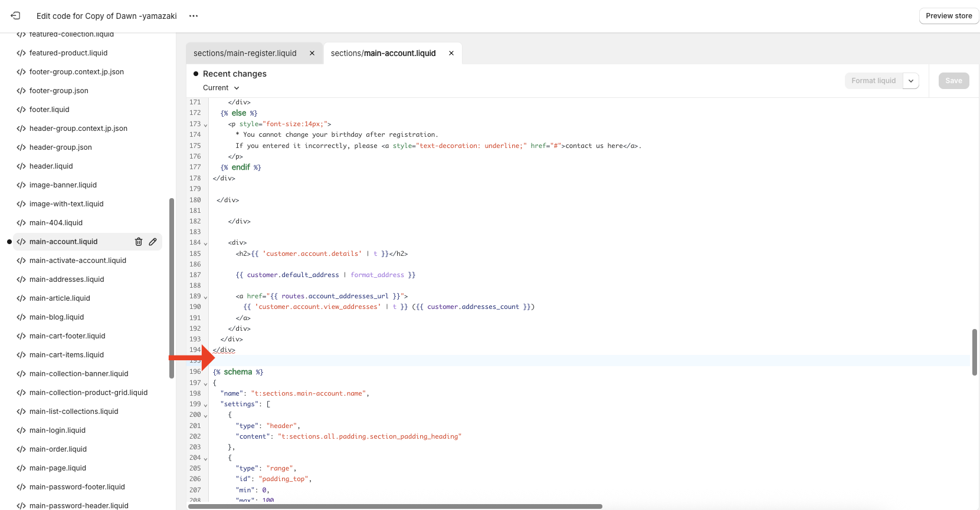The image size is (980, 510).
Task: Click code icon beside image-banner.liquid
Action: (21, 185)
